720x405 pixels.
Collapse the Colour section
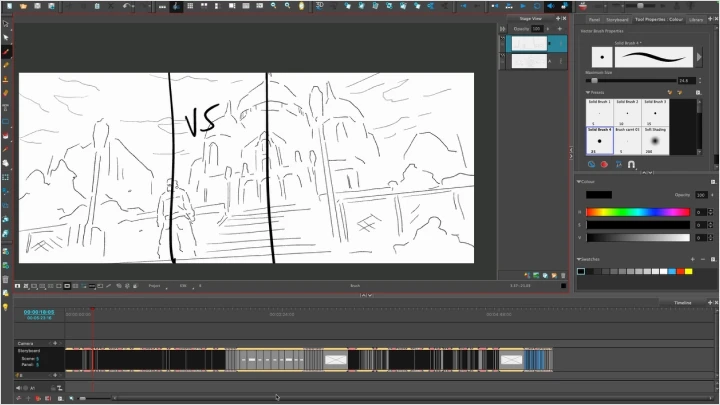(x=580, y=181)
